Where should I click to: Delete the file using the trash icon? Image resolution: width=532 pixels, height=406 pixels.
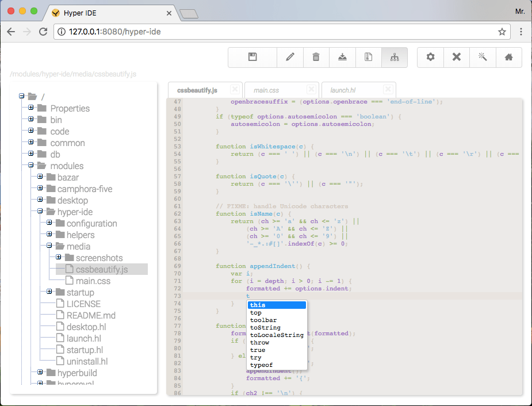click(x=316, y=57)
